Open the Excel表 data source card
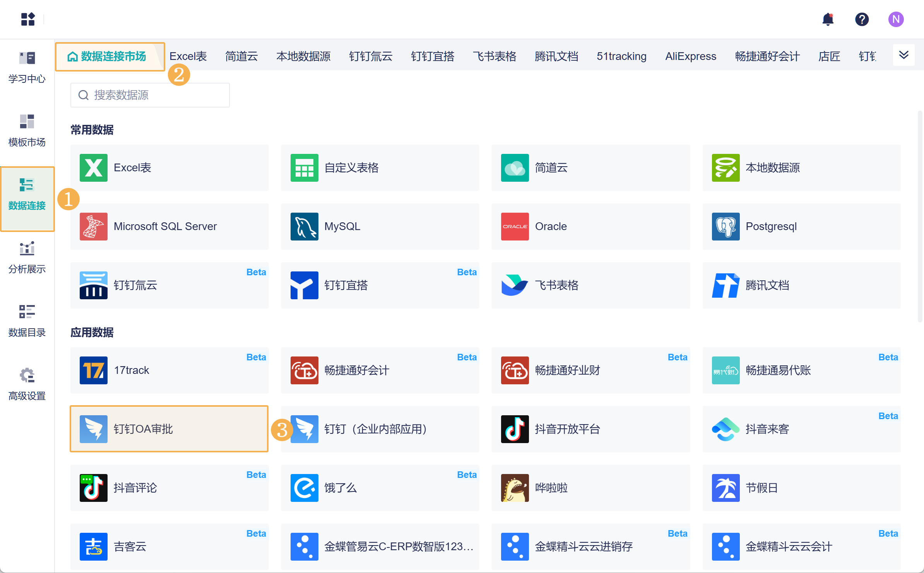Screen dimensions: 924x573 point(169,167)
